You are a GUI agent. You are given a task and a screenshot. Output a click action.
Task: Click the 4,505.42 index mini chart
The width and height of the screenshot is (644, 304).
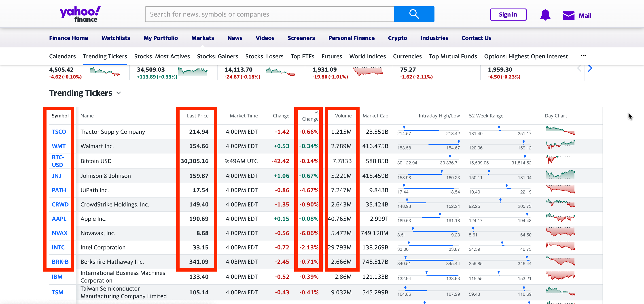105,72
